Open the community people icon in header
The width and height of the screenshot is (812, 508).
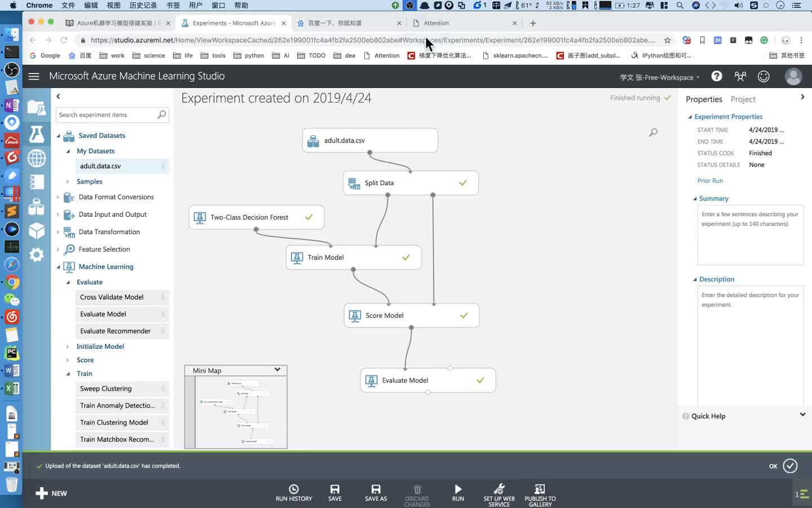pyautogui.click(x=740, y=76)
